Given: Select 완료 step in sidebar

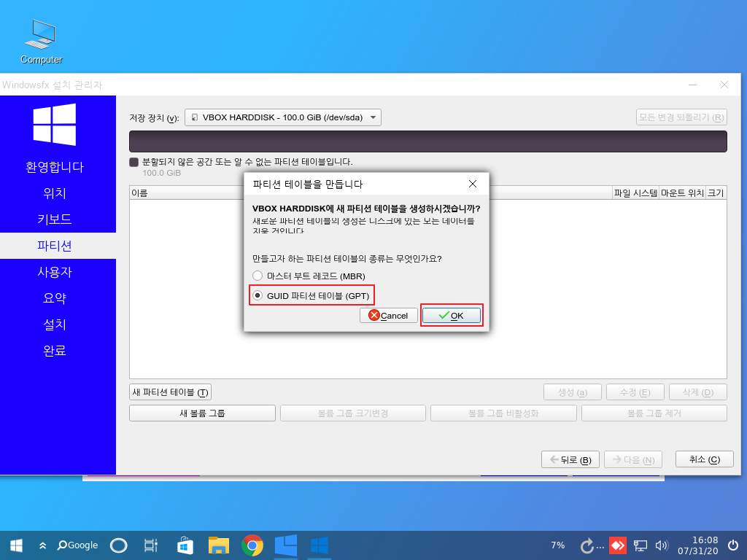Looking at the screenshot, I should coord(55,351).
